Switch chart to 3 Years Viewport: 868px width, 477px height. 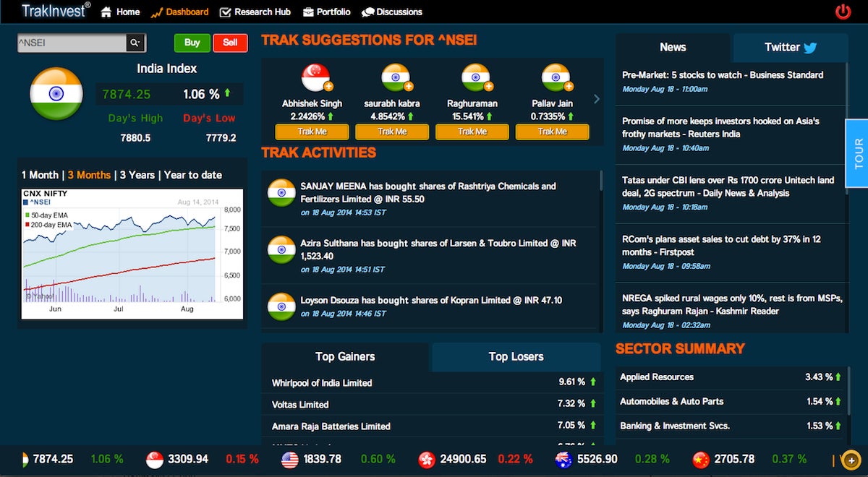click(x=137, y=175)
